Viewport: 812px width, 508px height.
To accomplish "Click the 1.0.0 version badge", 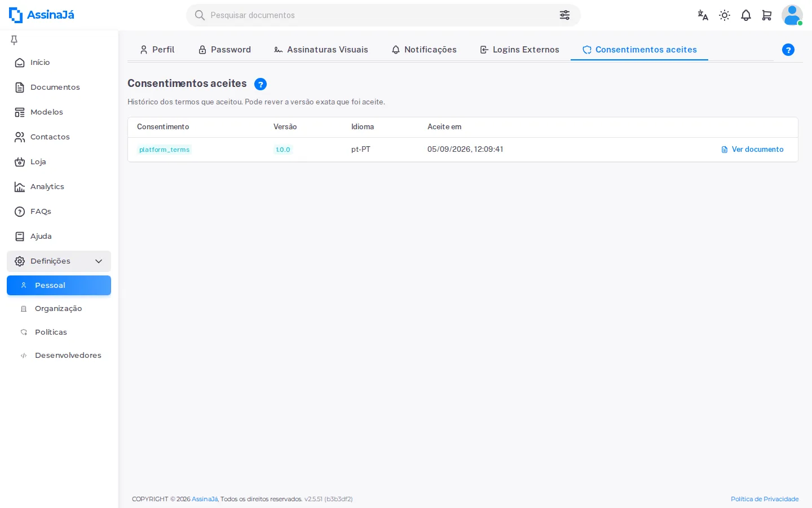I will (x=283, y=150).
